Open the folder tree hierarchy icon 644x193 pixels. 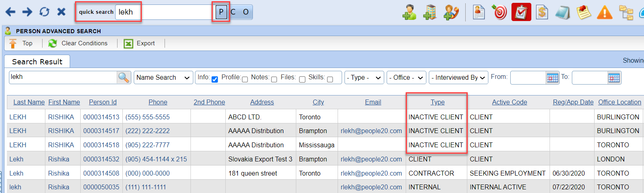pos(626,12)
